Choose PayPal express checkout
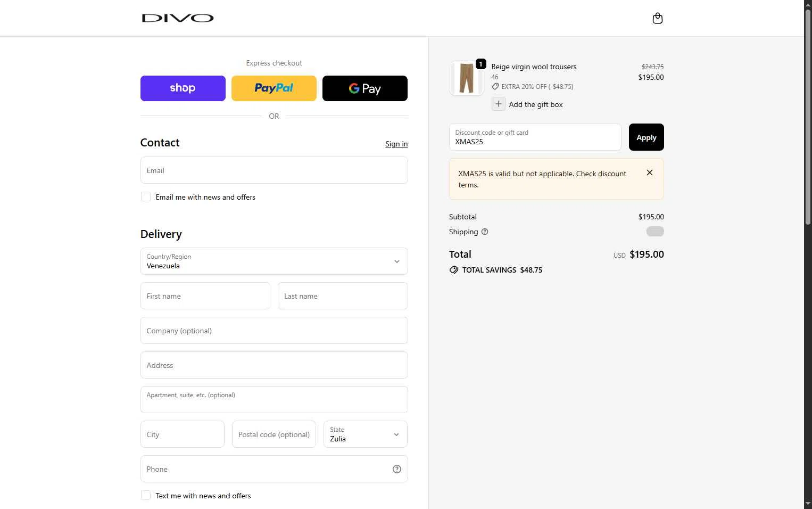The image size is (812, 509). pyautogui.click(x=274, y=88)
